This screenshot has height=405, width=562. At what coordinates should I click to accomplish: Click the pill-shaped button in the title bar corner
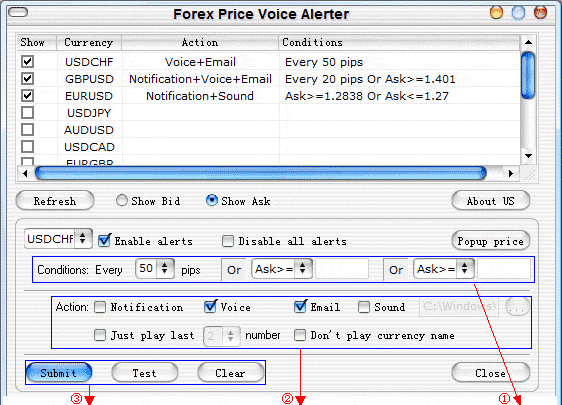(x=18, y=13)
